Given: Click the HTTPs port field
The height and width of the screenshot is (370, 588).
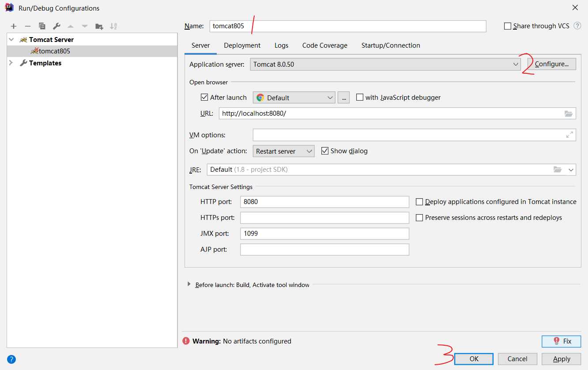Looking at the screenshot, I should [x=324, y=218].
